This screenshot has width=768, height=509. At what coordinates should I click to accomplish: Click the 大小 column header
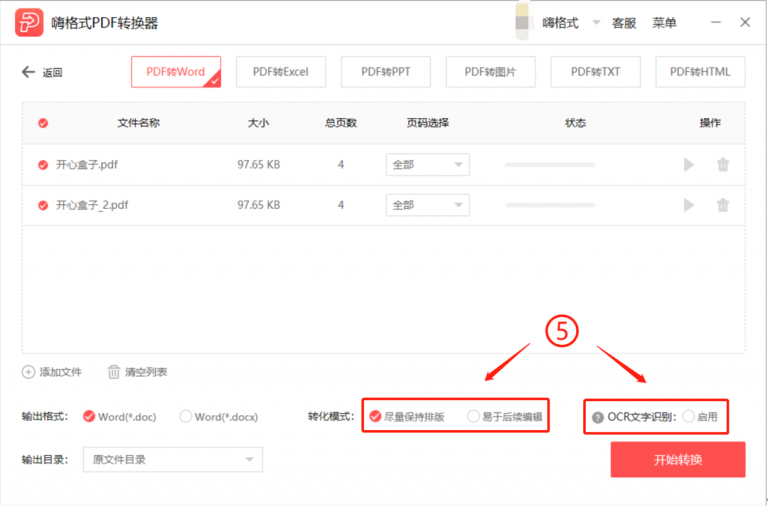(x=258, y=123)
